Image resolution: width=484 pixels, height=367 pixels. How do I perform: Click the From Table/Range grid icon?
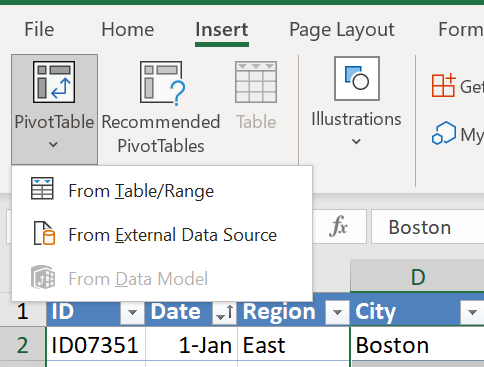pos(42,188)
